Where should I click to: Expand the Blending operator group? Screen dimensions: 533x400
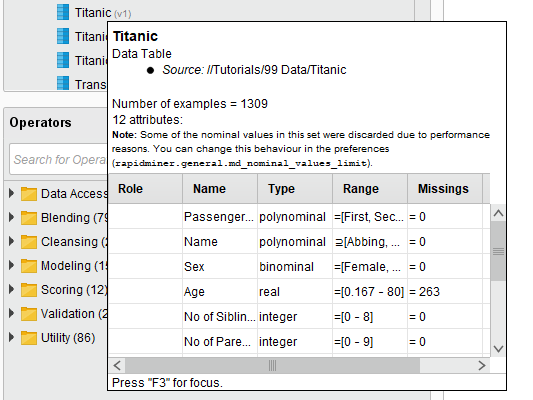(11, 218)
